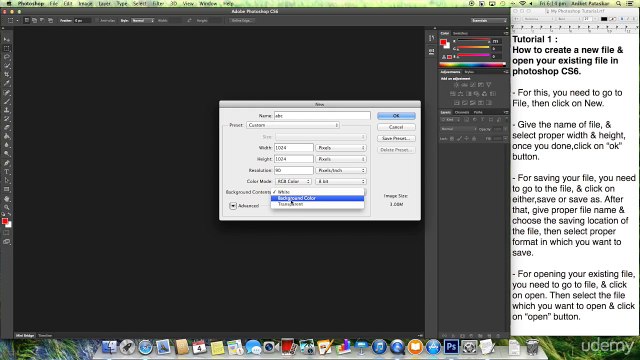Viewport: 640px width, 360px height.
Task: Select the Dodge tool
Action: tap(7, 154)
